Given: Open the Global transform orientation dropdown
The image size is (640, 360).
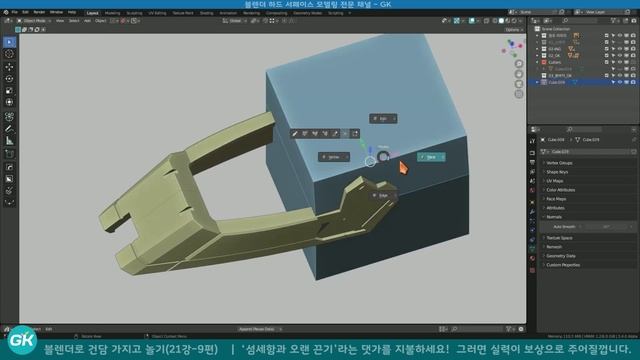Looking at the screenshot, I should coord(235,21).
